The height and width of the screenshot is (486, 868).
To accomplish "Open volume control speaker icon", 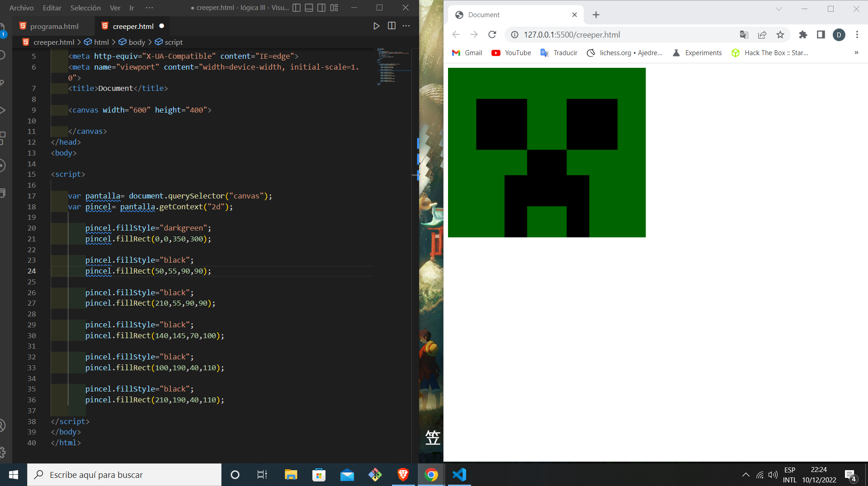I will pos(773,475).
